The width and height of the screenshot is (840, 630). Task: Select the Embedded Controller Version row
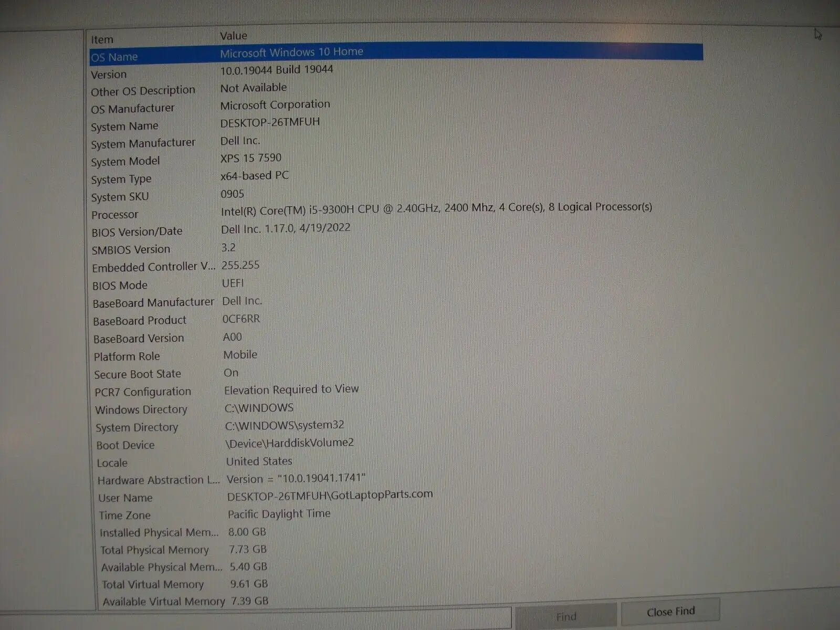153,267
